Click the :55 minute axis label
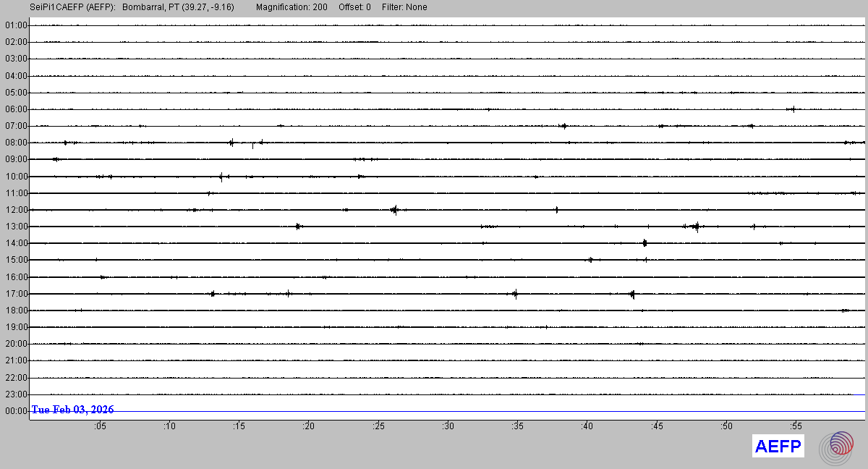868x469 pixels. coord(796,426)
